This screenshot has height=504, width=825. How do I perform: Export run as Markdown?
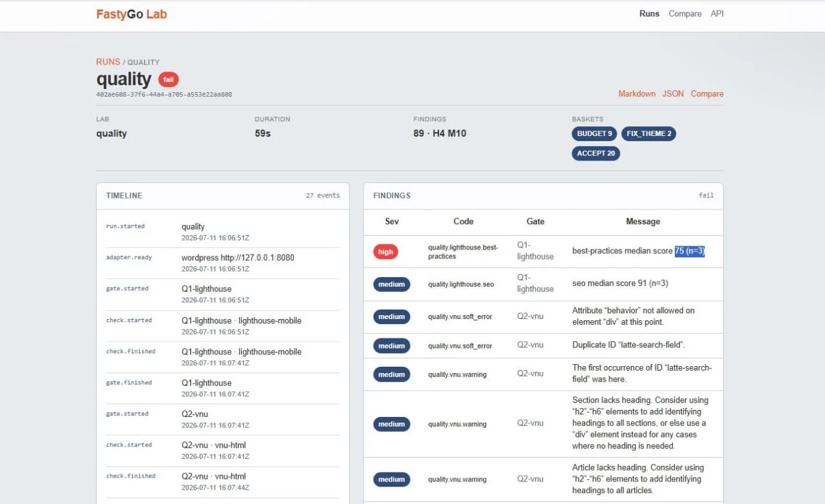(637, 93)
